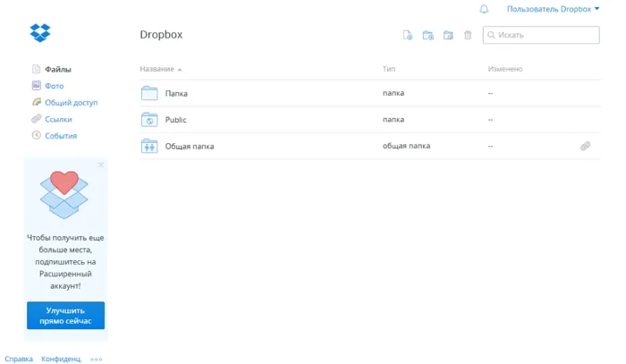
Task: Open Файлы section
Action: click(x=58, y=70)
